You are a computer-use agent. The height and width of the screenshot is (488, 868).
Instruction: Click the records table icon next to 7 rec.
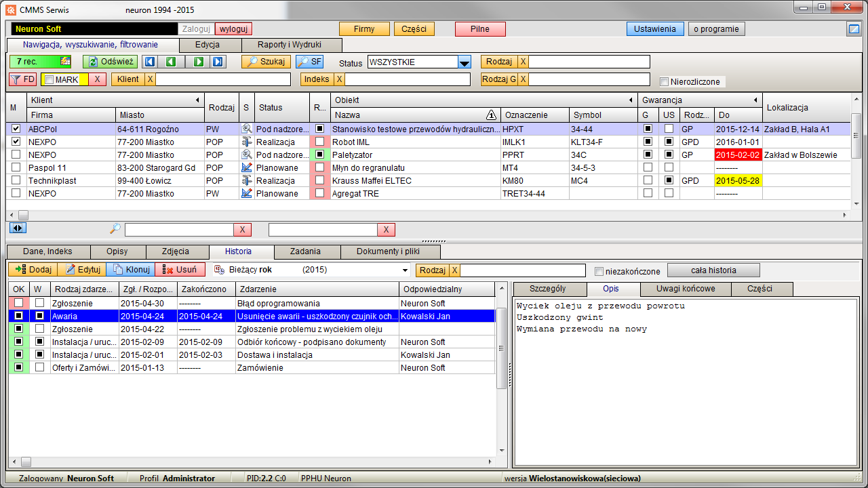pyautogui.click(x=66, y=62)
